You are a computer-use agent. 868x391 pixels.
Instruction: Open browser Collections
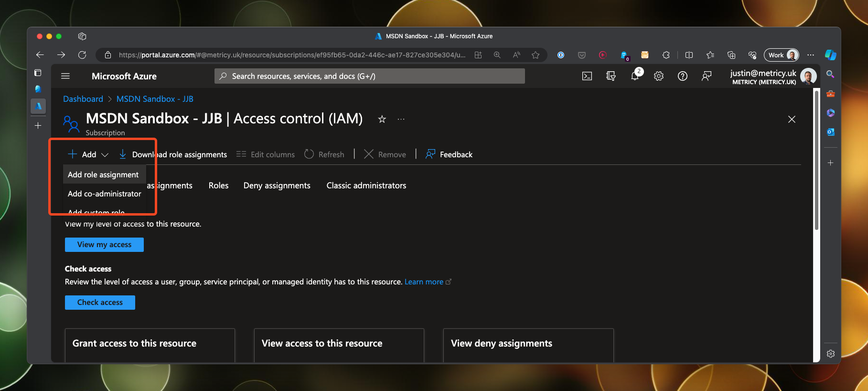pyautogui.click(x=731, y=55)
